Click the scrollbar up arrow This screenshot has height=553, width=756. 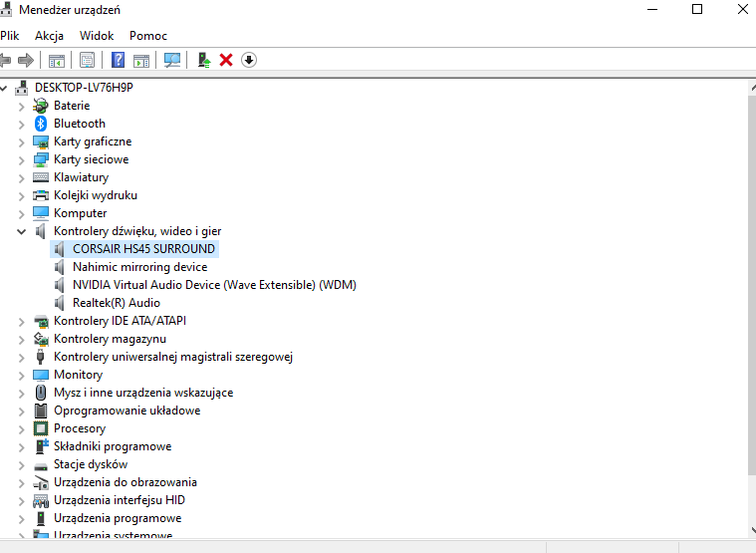coord(753,88)
